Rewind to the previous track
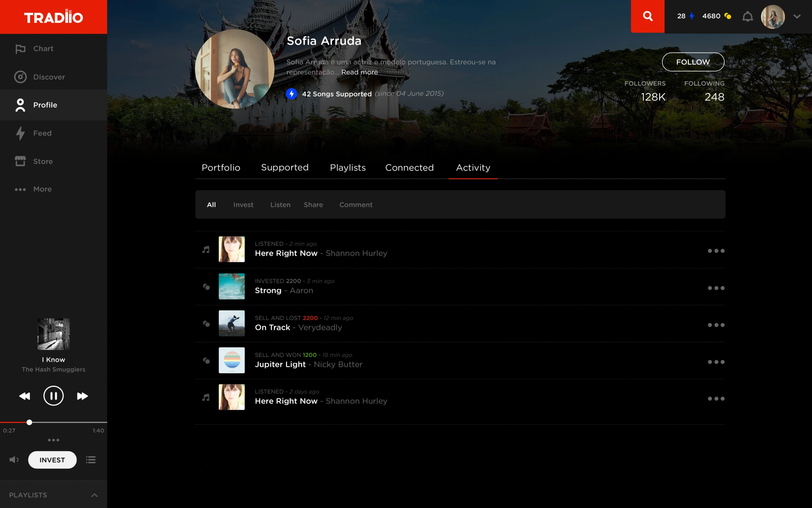Image resolution: width=812 pixels, height=508 pixels. coord(25,396)
